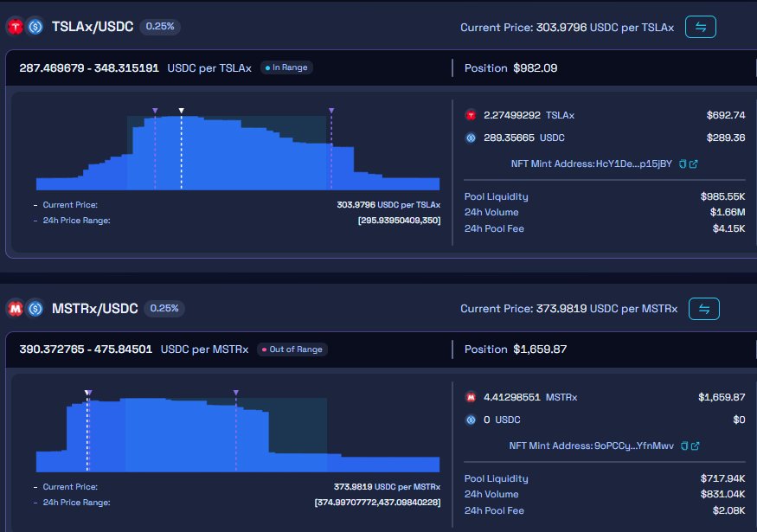757x532 pixels.
Task: Copy the TSLAx NFT mint address
Action: [683, 163]
